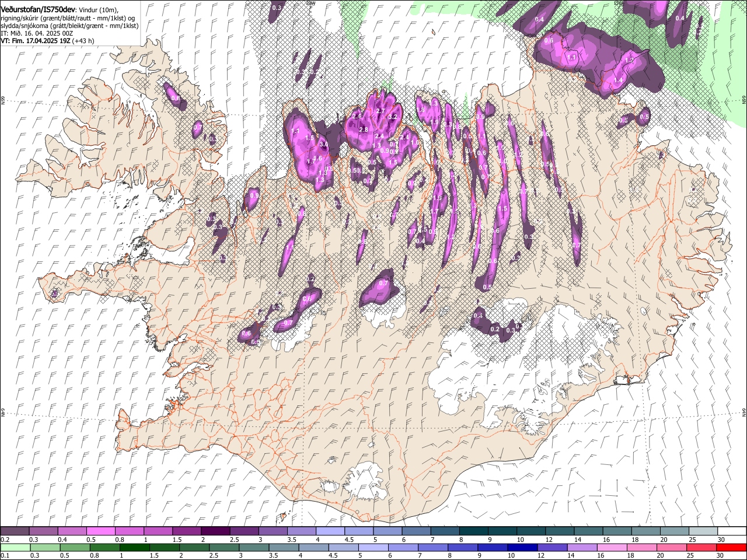Click the lavender snow swatch between 4 and 4.5

tap(330, 531)
